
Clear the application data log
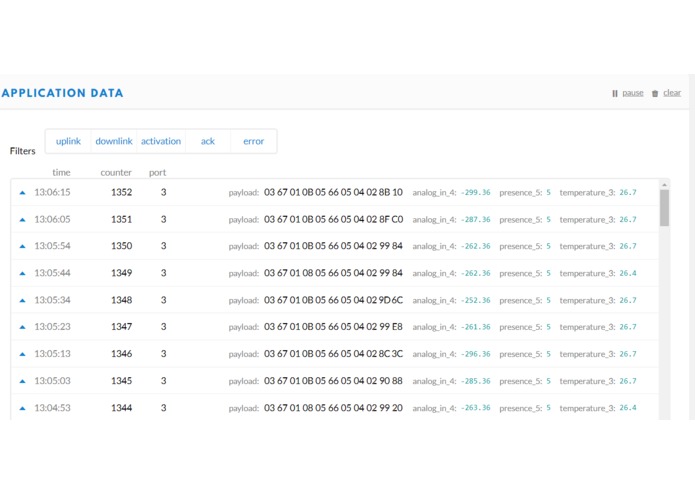[x=672, y=93]
